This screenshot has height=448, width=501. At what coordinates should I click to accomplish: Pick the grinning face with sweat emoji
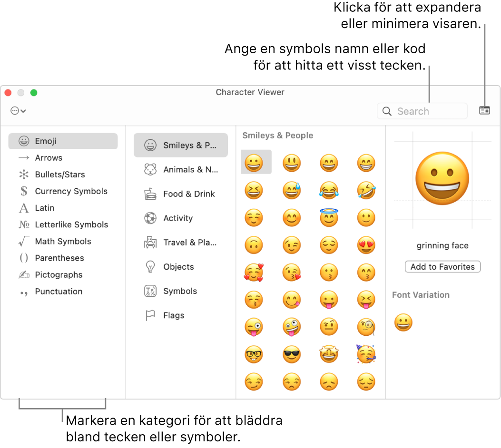pyautogui.click(x=292, y=190)
